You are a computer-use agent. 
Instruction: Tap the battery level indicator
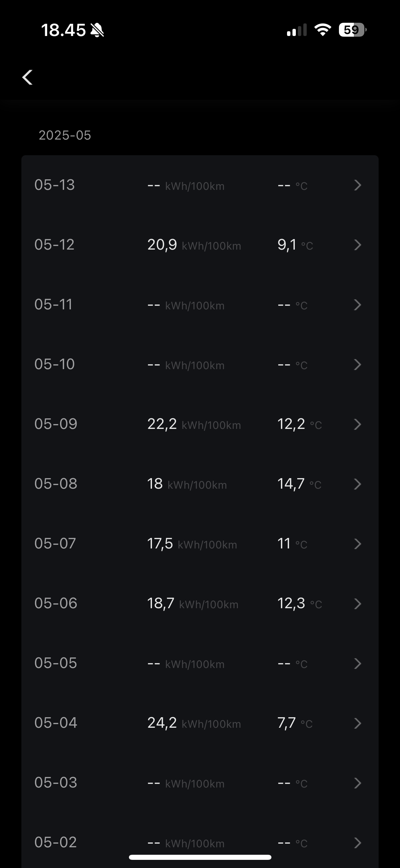tap(352, 30)
